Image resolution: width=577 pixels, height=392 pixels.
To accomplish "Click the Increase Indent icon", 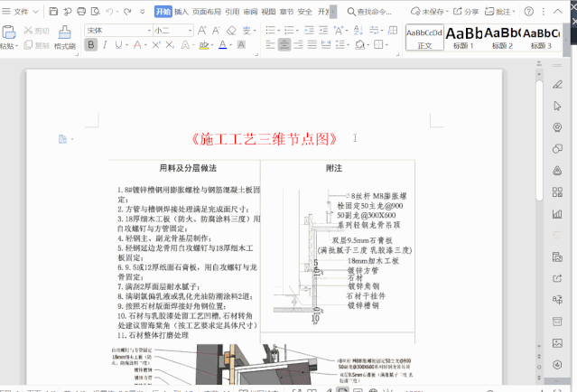I will pyautogui.click(x=323, y=30).
